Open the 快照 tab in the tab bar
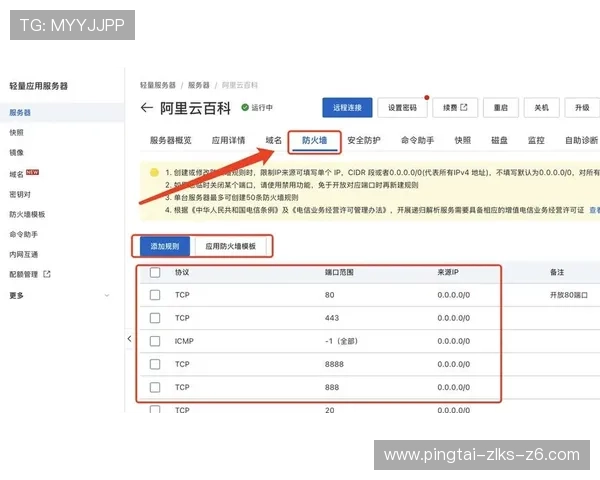The image size is (600, 480). tap(463, 140)
